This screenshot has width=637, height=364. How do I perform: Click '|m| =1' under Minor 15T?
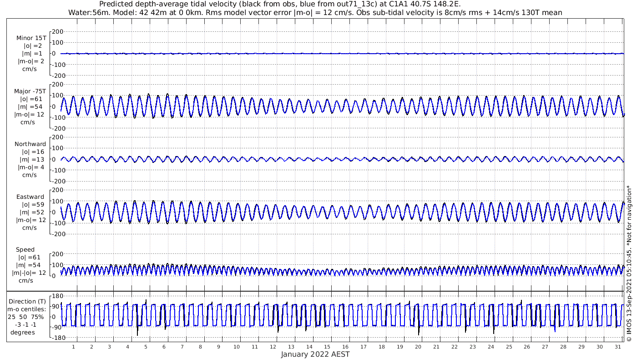click(x=33, y=54)
